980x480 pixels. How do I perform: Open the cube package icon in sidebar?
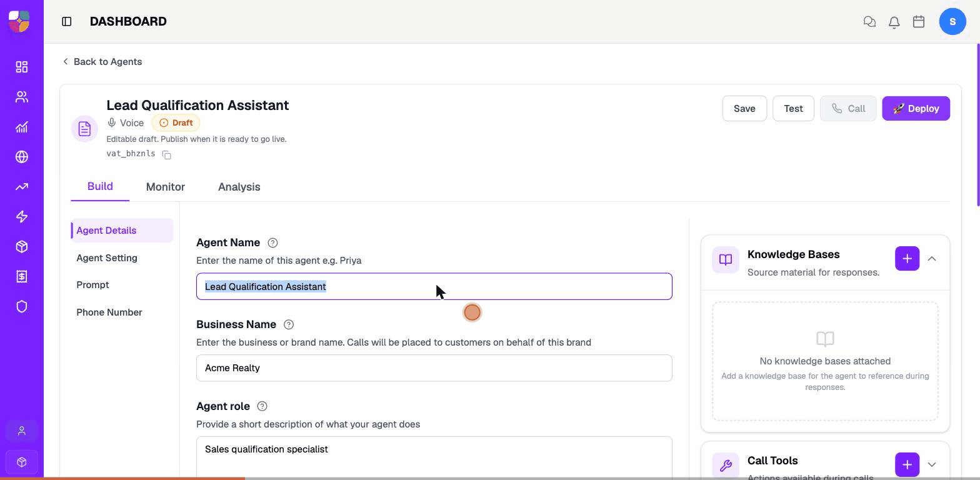pos(22,247)
